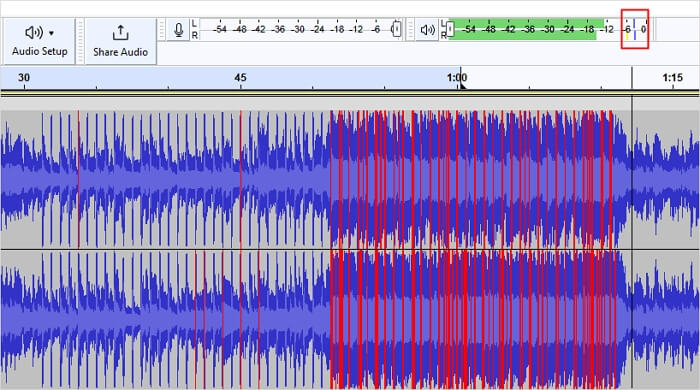Click the green playback level meter bar

[x=525, y=29]
